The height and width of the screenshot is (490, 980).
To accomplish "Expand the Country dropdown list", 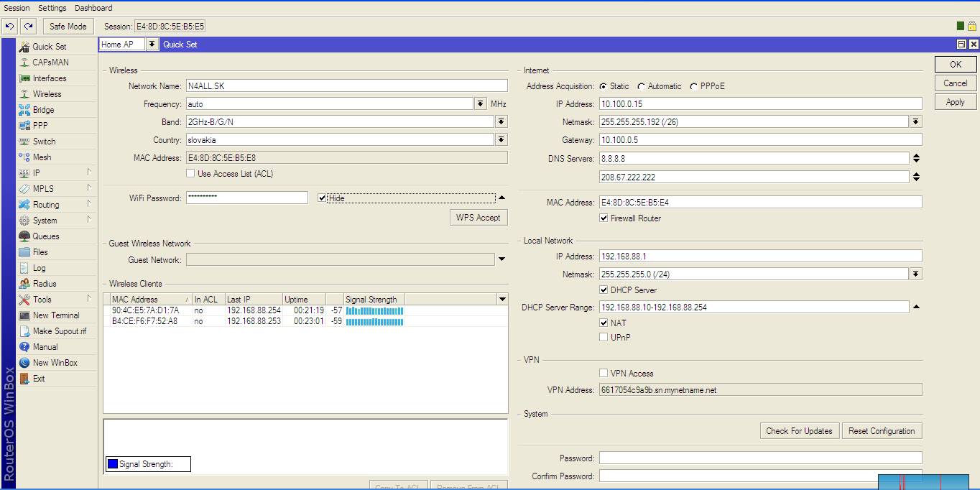I will pos(501,140).
